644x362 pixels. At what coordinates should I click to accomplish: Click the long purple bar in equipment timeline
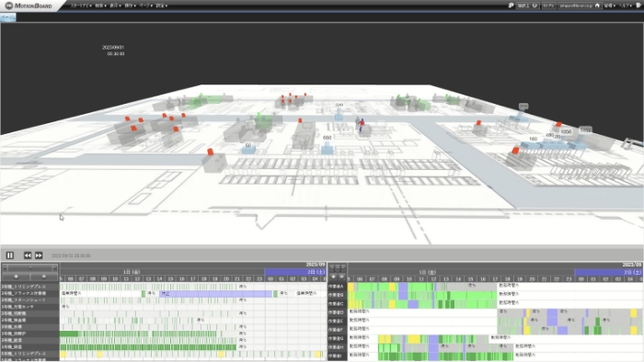[215, 293]
